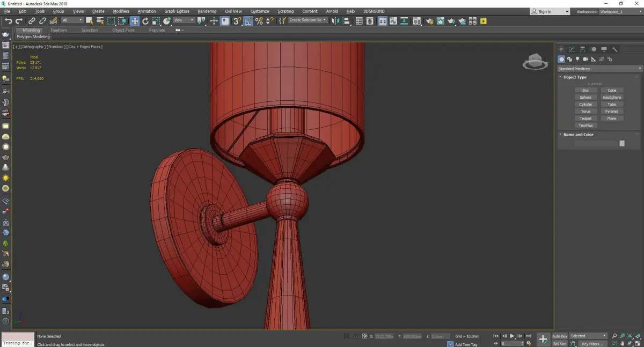Click the object name input field

pos(596,143)
